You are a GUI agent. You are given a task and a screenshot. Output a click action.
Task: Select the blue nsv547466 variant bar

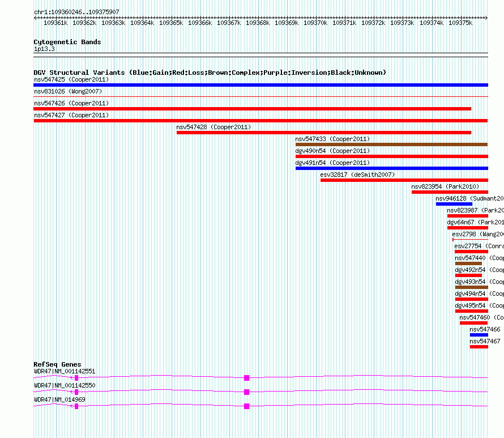coord(479,335)
